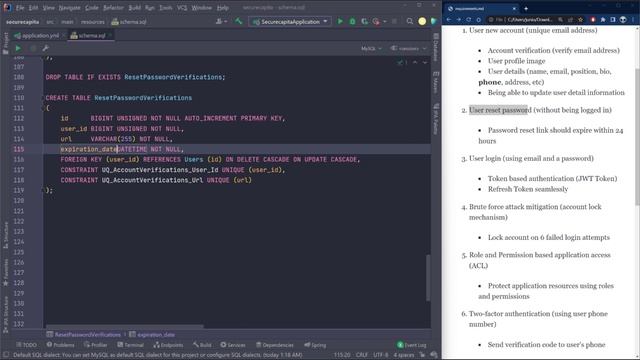Click the Build project hammer icon
The height and width of the screenshot is (360, 640).
click(238, 21)
